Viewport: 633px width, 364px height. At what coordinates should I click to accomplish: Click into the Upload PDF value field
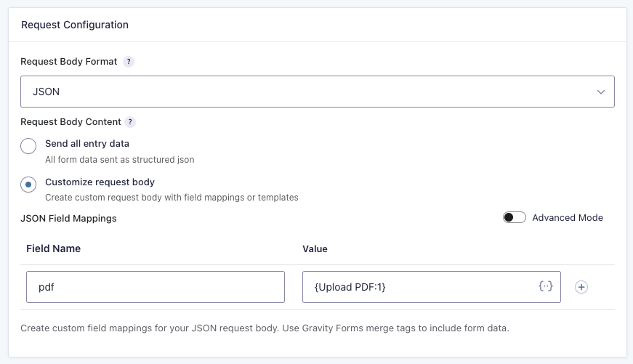422,287
